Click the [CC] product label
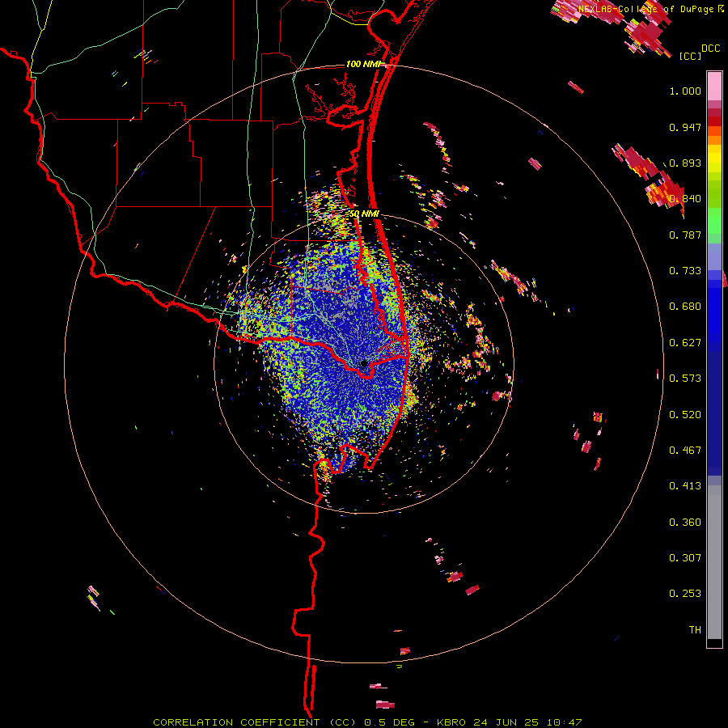The image size is (728, 728). click(690, 56)
